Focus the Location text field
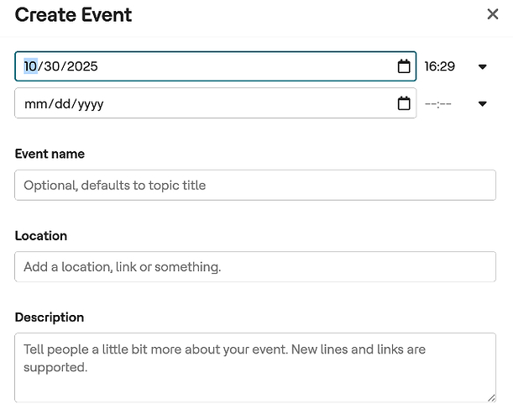 pos(255,267)
